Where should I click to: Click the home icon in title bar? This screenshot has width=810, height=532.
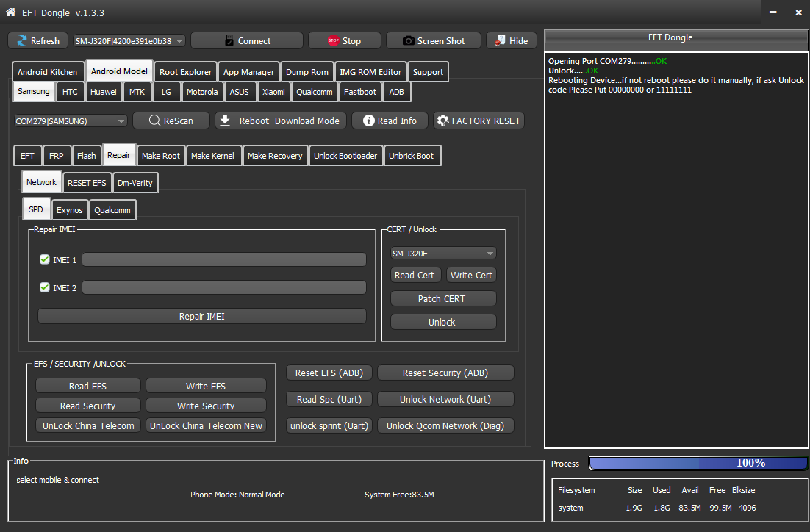(10, 12)
